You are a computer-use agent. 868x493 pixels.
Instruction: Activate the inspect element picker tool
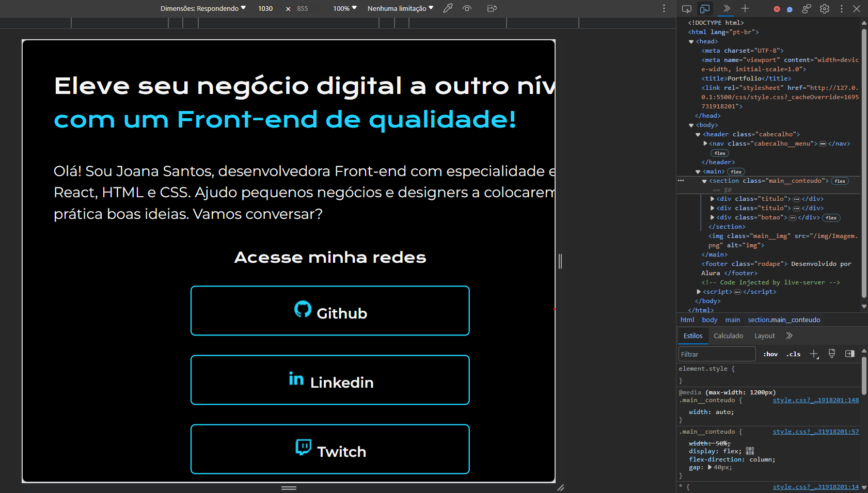[686, 9]
